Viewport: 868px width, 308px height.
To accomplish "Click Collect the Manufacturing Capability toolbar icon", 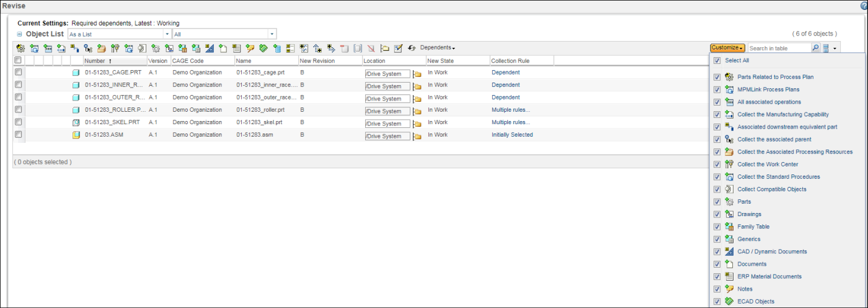I will coord(61,48).
